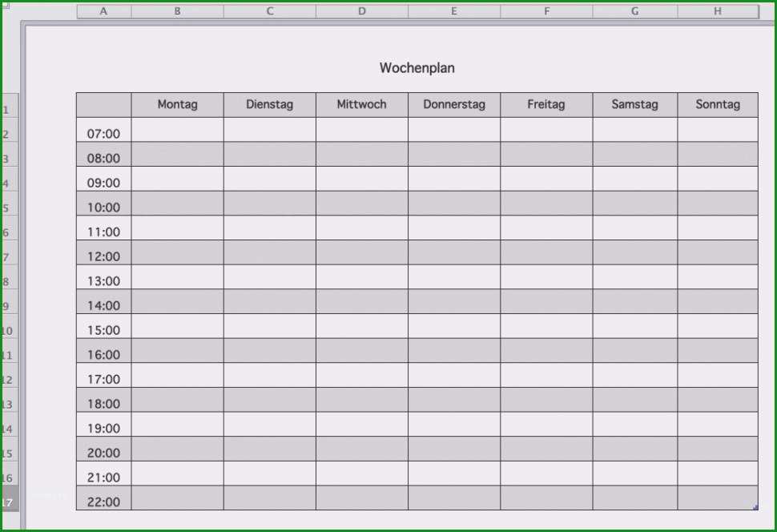Click the 16:00 time cell
This screenshot has width=777, height=532.
[103, 351]
